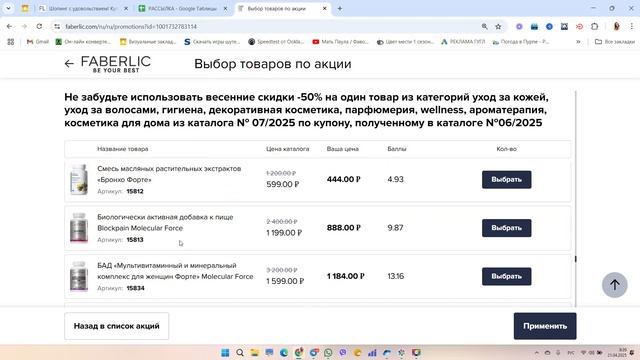The image size is (640, 360).
Task: Open the apps grid in bookmarks bar
Action: click(x=11, y=42)
